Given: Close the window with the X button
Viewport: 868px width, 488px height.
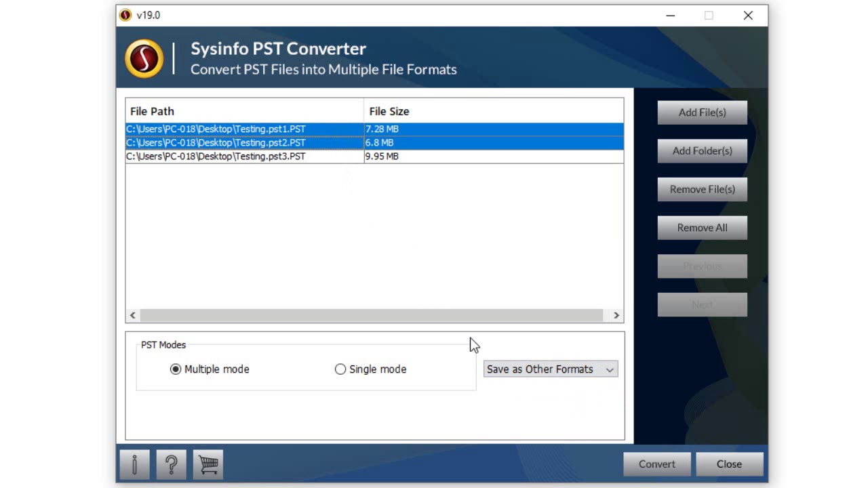Looking at the screenshot, I should pyautogui.click(x=748, y=15).
